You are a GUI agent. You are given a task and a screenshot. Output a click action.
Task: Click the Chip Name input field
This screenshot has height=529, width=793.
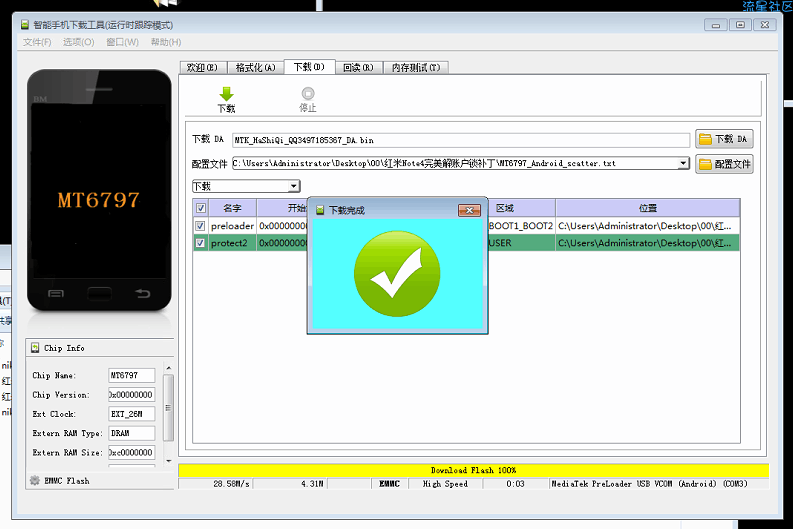[x=131, y=375]
